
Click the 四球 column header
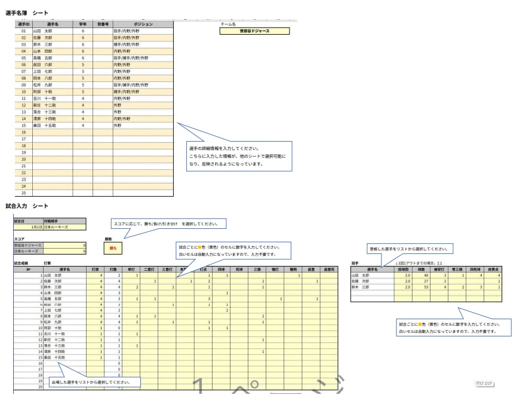(221, 270)
